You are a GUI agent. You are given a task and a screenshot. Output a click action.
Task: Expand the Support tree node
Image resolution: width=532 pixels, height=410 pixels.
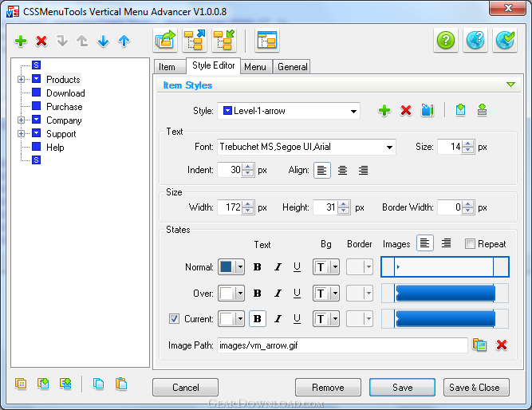coord(21,133)
